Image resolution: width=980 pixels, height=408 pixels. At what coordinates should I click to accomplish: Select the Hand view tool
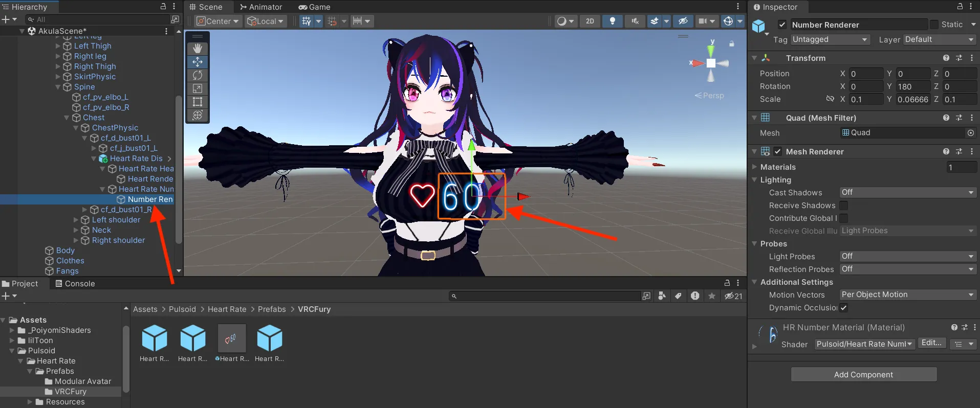pos(198,49)
